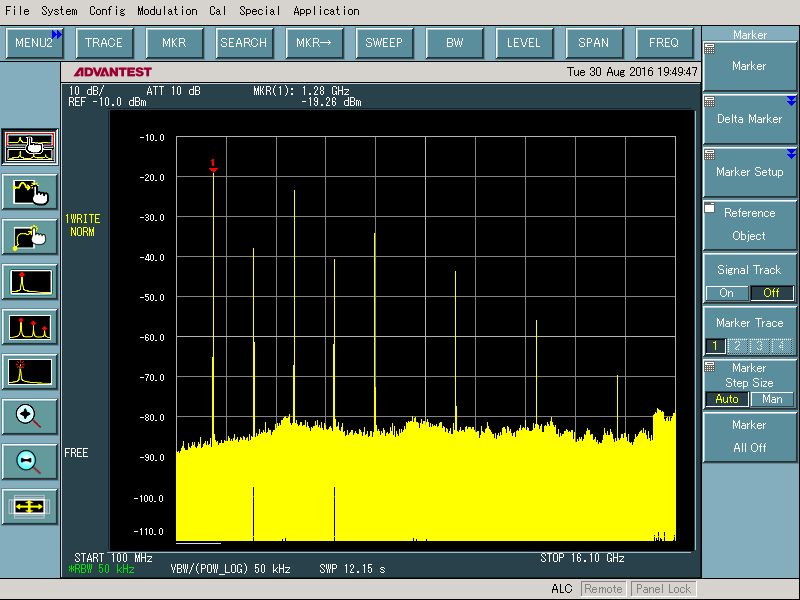Click the Marker All Off softkey
This screenshot has width=800, height=600.
tap(749, 437)
